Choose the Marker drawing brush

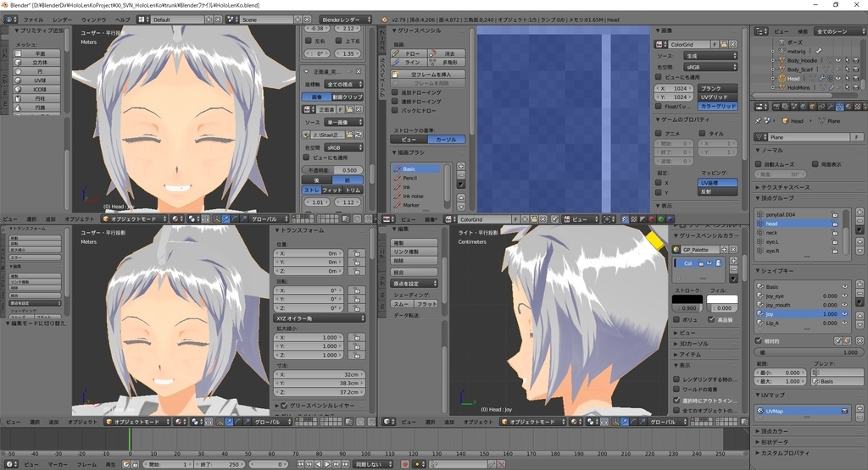pyautogui.click(x=417, y=205)
